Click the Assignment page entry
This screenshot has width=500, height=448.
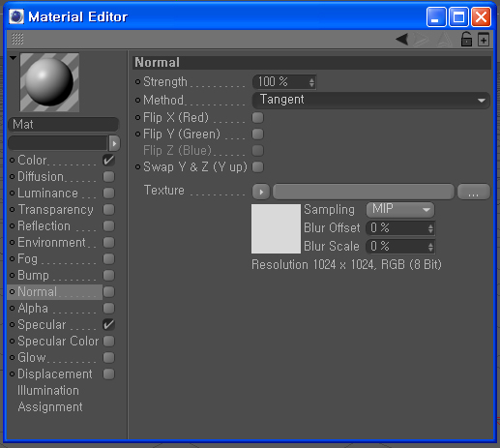(50, 407)
